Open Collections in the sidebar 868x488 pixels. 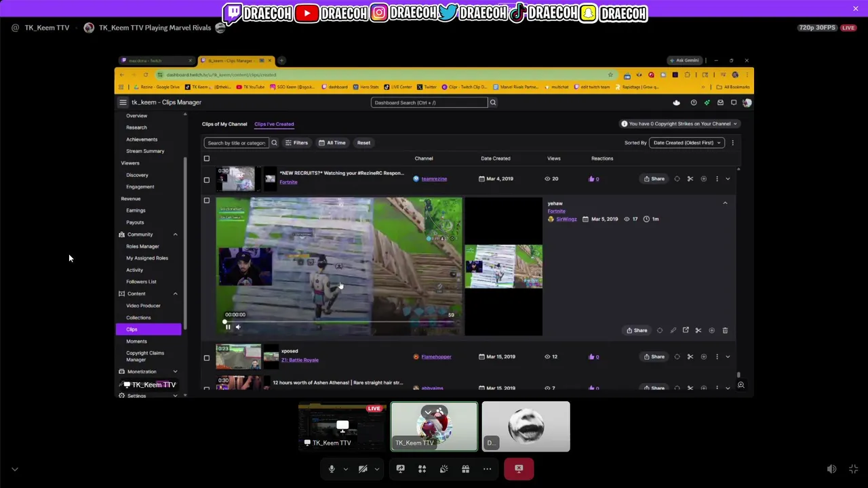(x=138, y=317)
